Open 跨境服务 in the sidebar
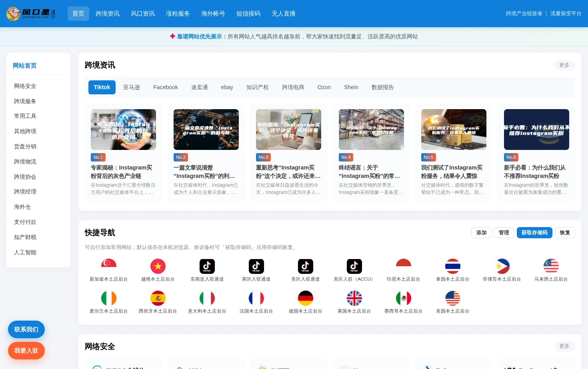Screen dimensions: 588x369 [x=25, y=101]
